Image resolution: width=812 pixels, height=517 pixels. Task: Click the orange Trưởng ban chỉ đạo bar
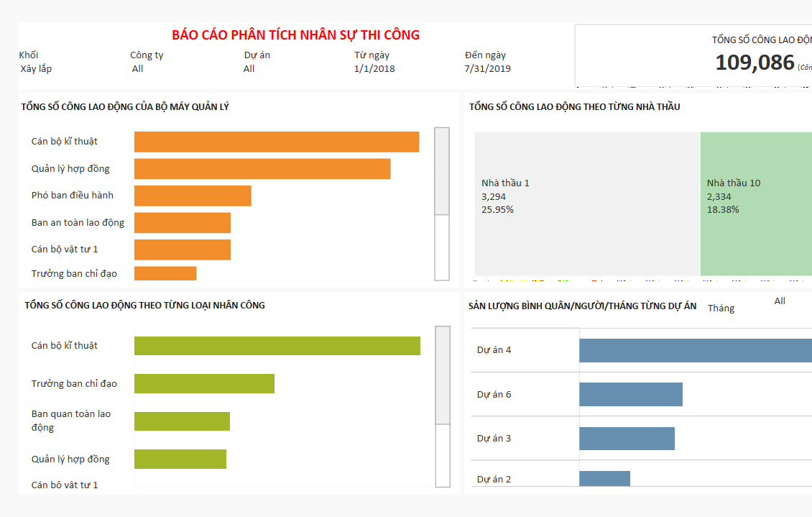pos(165,273)
